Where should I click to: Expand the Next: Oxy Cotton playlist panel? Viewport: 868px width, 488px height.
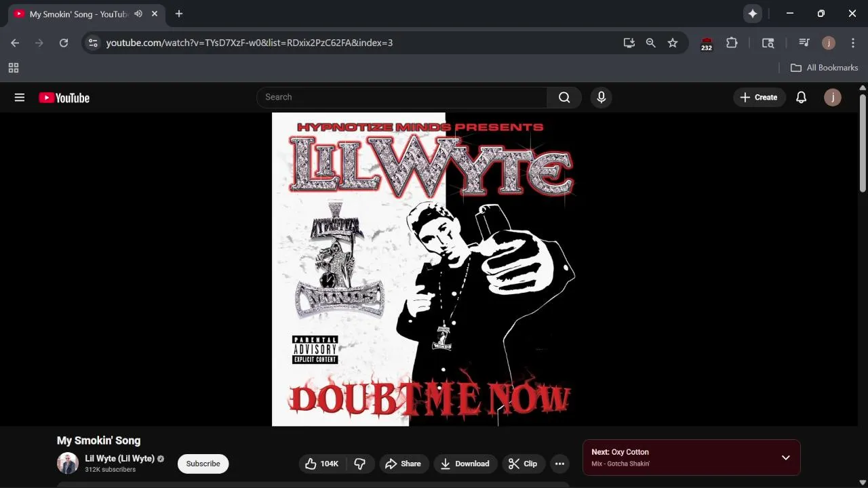point(785,457)
